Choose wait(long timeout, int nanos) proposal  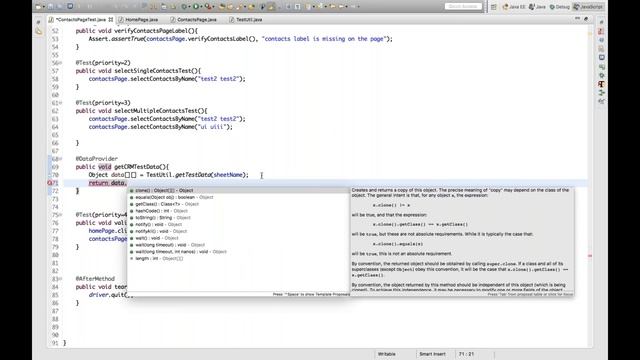pyautogui.click(x=238, y=252)
